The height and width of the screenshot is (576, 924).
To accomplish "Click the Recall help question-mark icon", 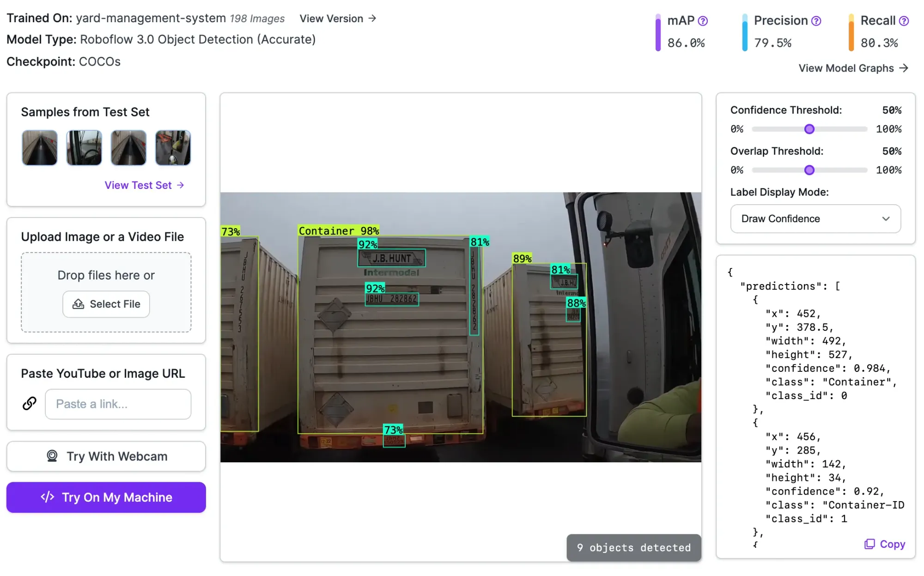I will coord(904,21).
